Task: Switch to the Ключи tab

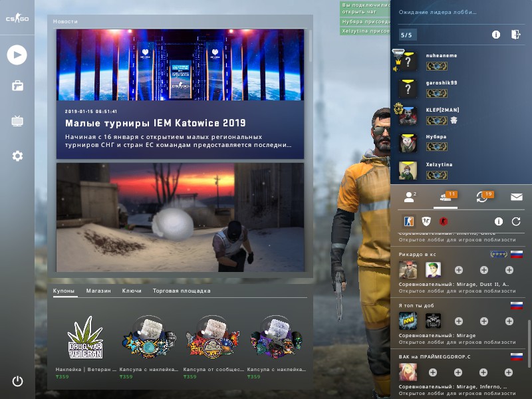Action: pyautogui.click(x=132, y=291)
